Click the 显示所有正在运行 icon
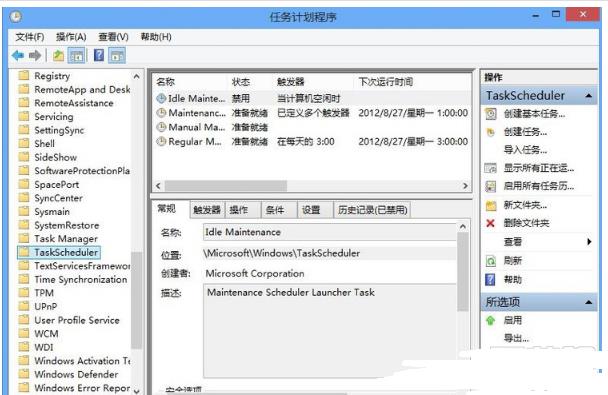This screenshot has height=395, width=608. pyautogui.click(x=491, y=168)
